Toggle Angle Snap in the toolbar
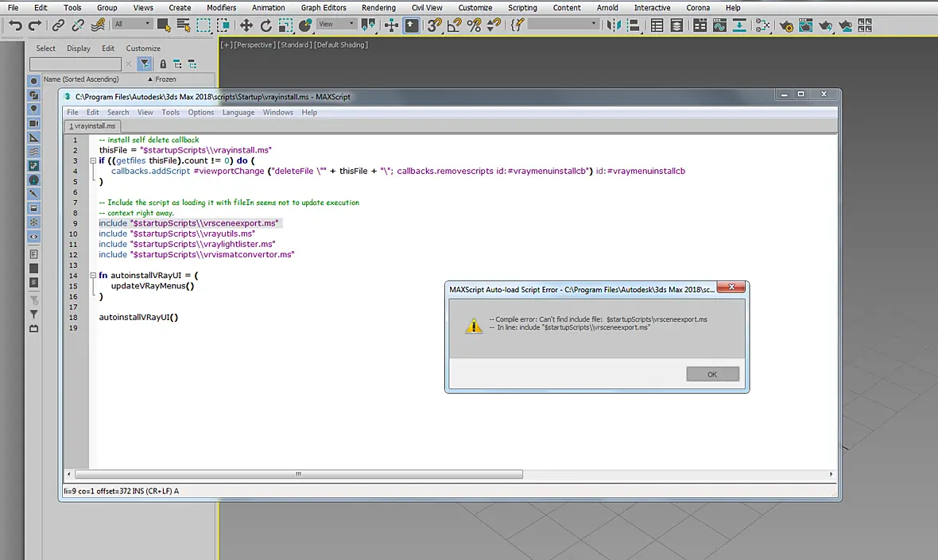Viewport: 938px width, 560px height. [454, 25]
